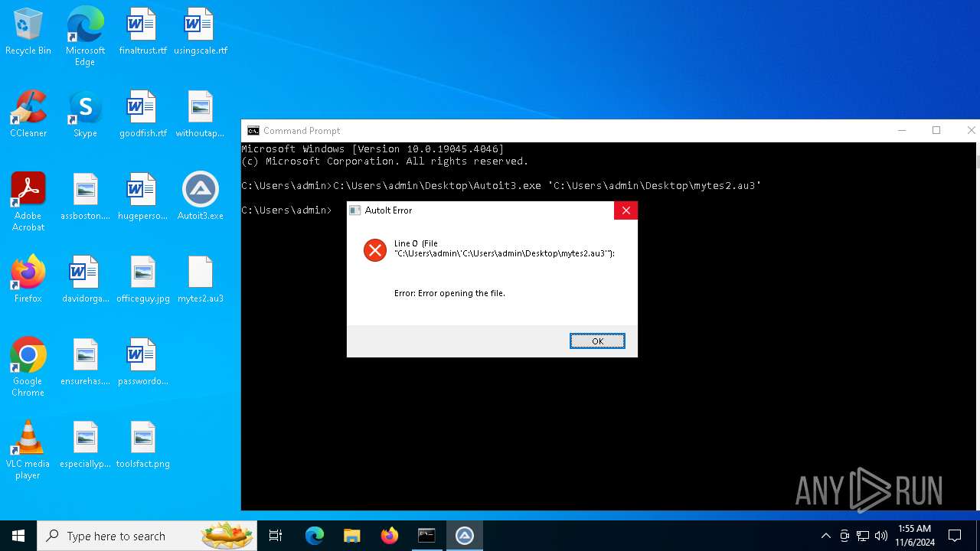Open File Explorer from the taskbar

click(x=351, y=536)
